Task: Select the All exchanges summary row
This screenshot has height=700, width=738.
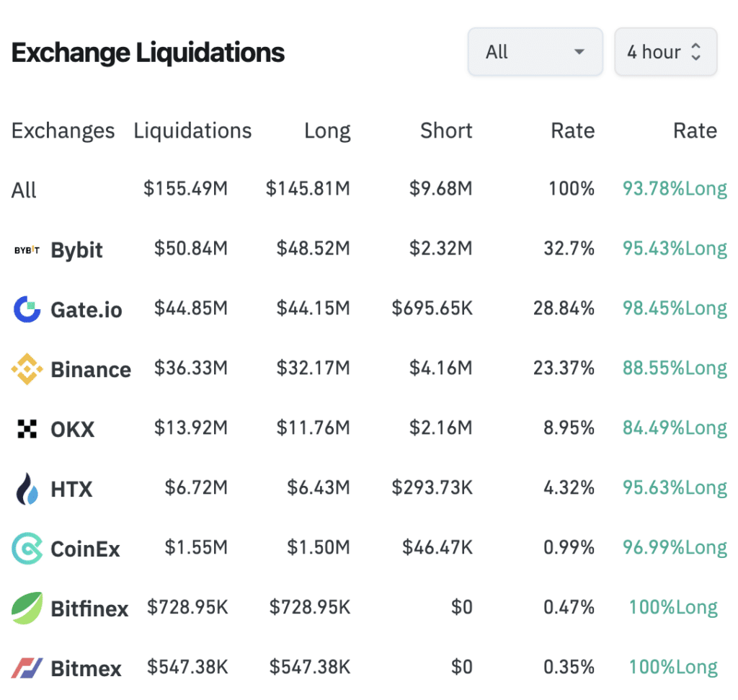Action: (24, 190)
